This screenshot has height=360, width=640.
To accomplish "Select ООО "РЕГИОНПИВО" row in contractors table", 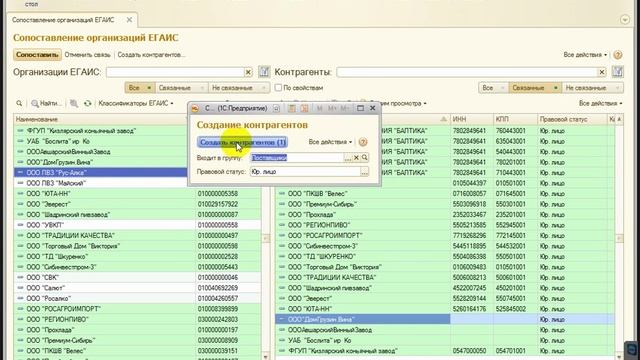I will 445,225.
